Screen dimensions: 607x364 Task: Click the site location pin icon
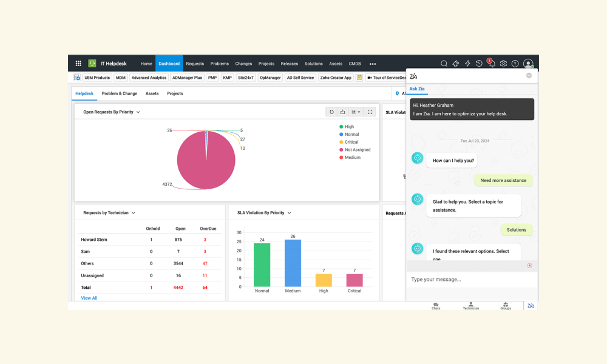point(397,93)
